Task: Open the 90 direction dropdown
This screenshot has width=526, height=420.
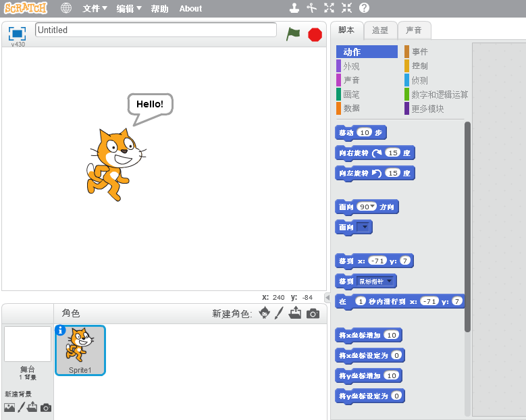Action: tap(372, 207)
